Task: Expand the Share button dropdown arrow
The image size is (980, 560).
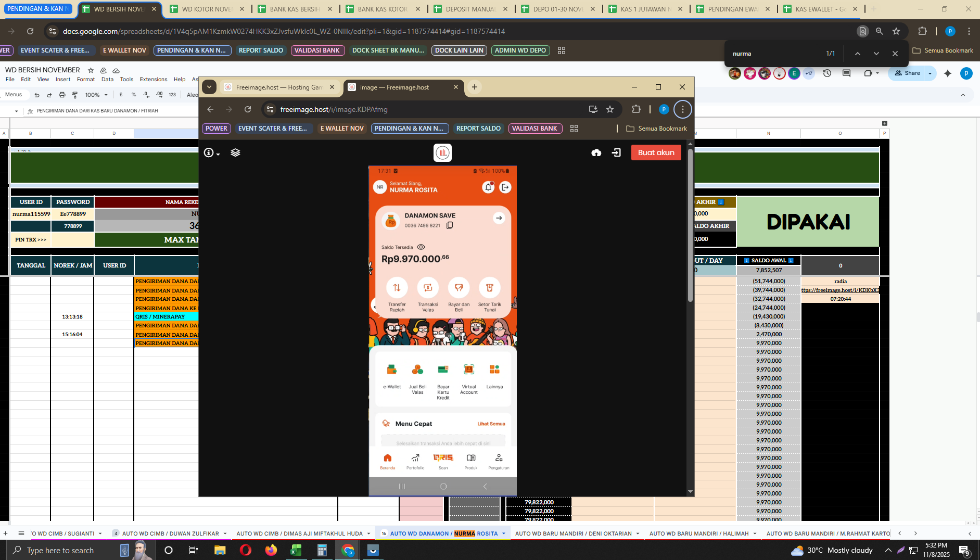Action: pyautogui.click(x=930, y=73)
